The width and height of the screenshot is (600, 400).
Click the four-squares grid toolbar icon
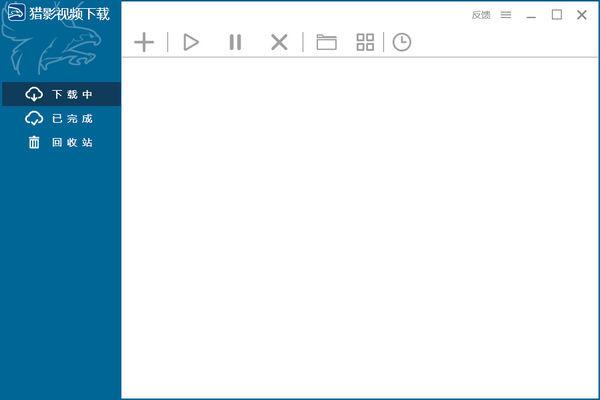click(x=365, y=42)
